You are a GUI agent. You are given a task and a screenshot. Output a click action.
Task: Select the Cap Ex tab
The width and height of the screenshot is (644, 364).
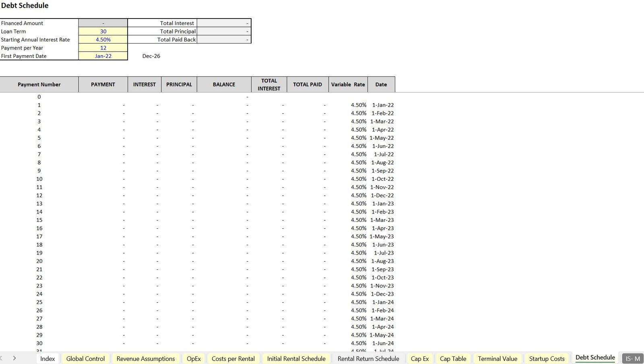click(x=420, y=359)
